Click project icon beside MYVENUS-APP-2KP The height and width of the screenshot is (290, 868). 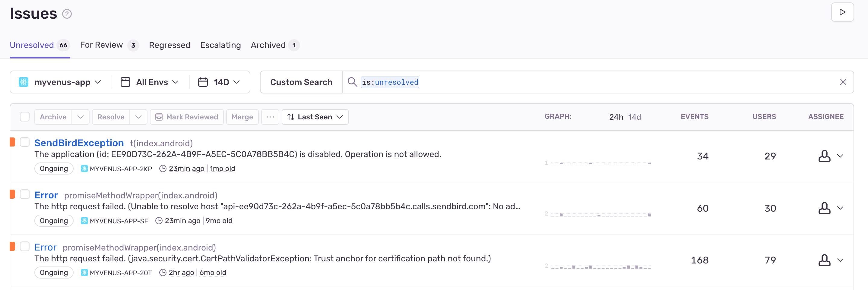pos(84,169)
